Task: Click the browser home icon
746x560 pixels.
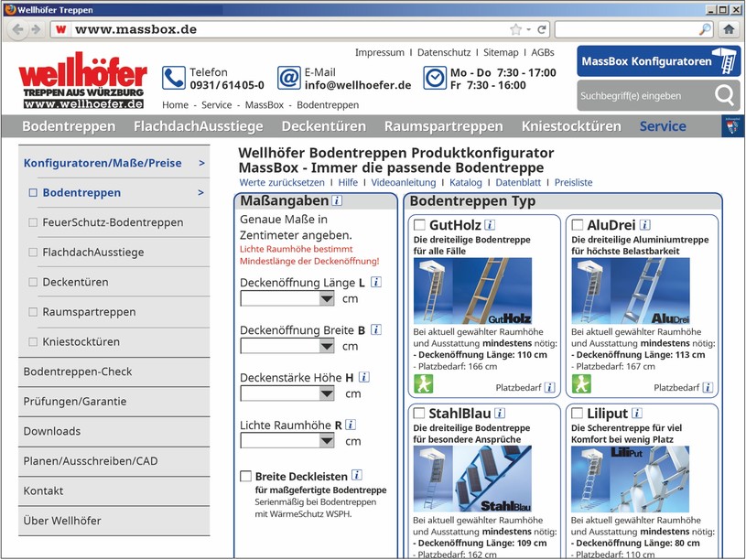Action: point(729,29)
